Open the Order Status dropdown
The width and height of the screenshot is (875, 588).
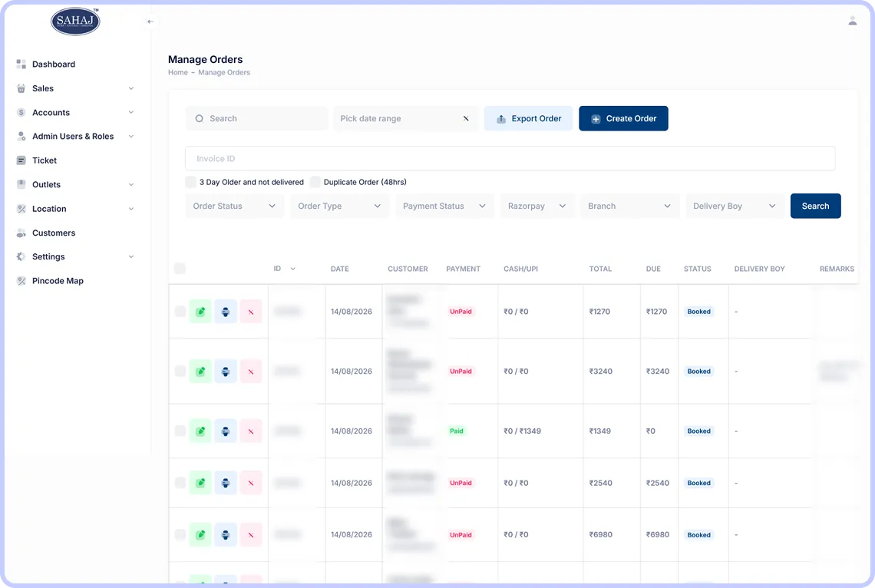(234, 206)
